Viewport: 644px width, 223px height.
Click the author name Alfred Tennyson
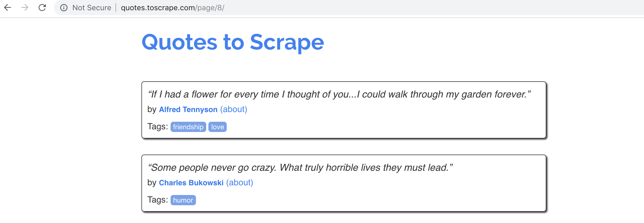pyautogui.click(x=188, y=109)
